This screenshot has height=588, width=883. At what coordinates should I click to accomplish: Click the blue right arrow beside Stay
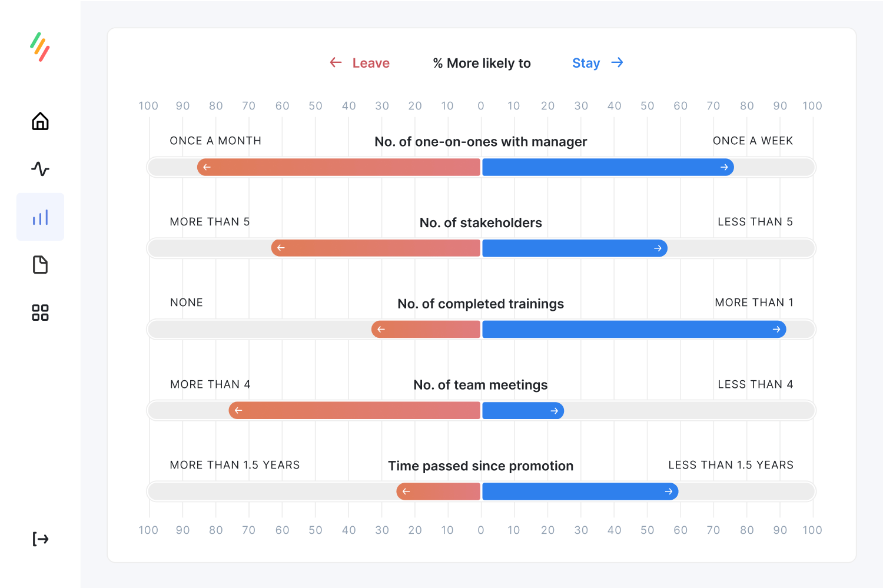pos(617,62)
